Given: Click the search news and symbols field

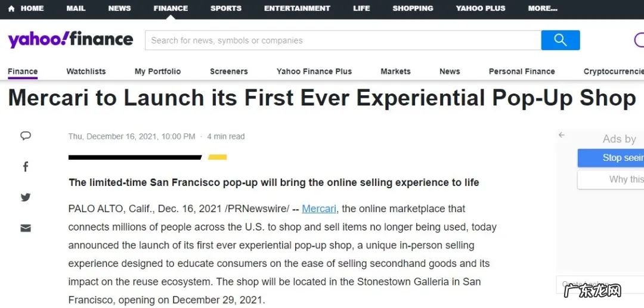Looking at the screenshot, I should [343, 41].
